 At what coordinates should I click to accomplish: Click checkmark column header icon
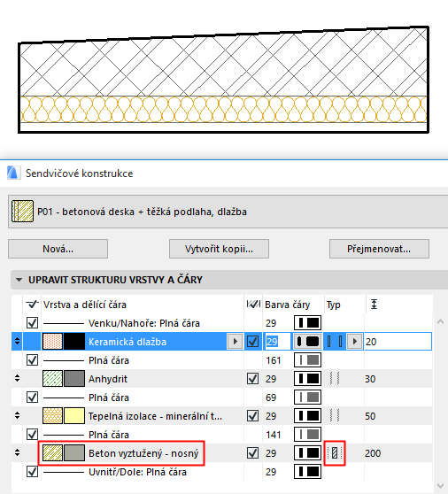32,305
